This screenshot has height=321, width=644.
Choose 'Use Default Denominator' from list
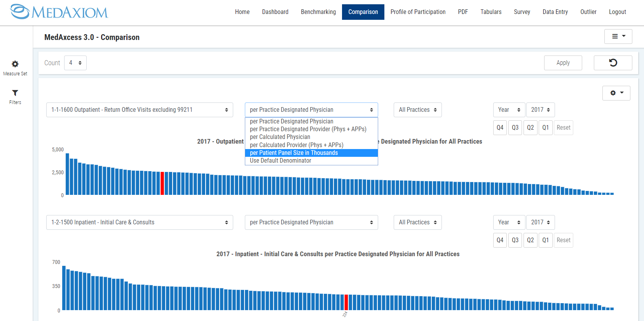pos(280,161)
